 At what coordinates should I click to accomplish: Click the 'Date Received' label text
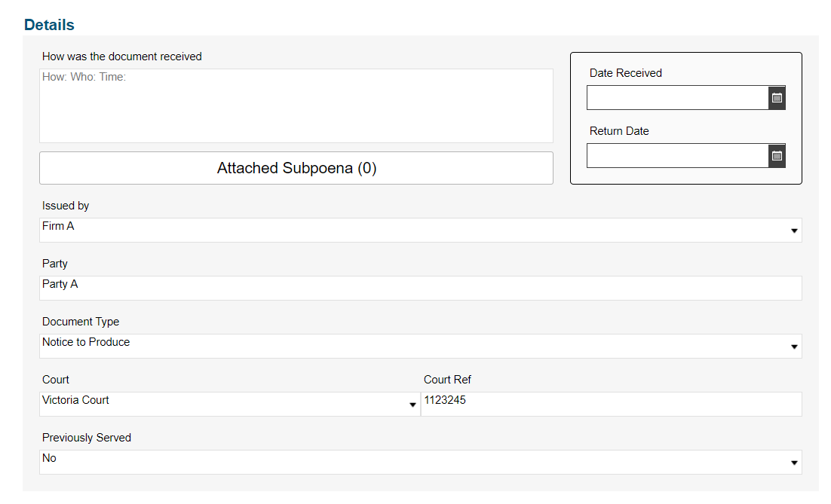pos(625,73)
